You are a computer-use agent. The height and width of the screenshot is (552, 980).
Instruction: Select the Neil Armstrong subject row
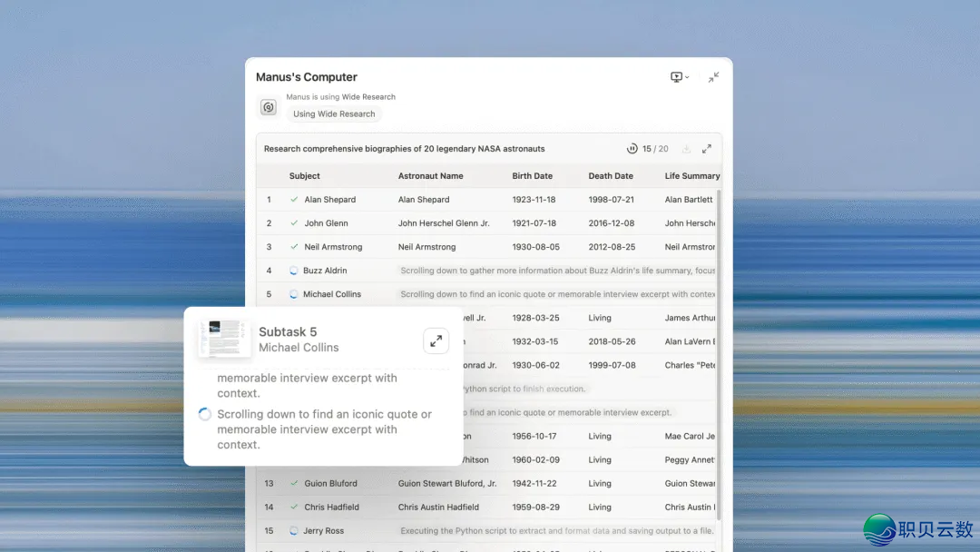[333, 247]
